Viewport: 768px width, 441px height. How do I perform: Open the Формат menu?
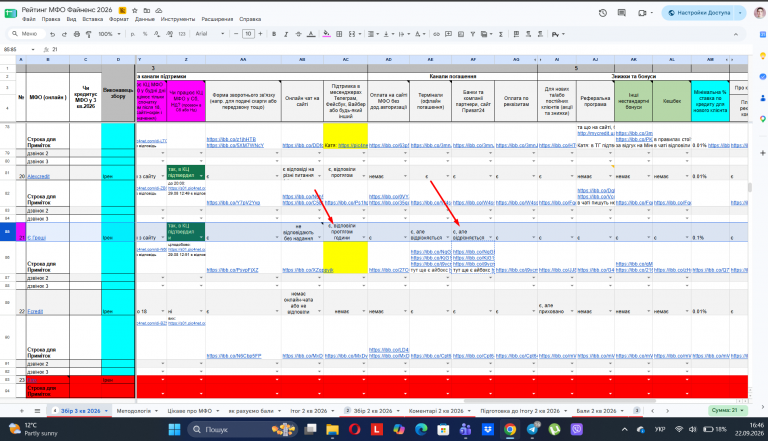click(x=119, y=19)
